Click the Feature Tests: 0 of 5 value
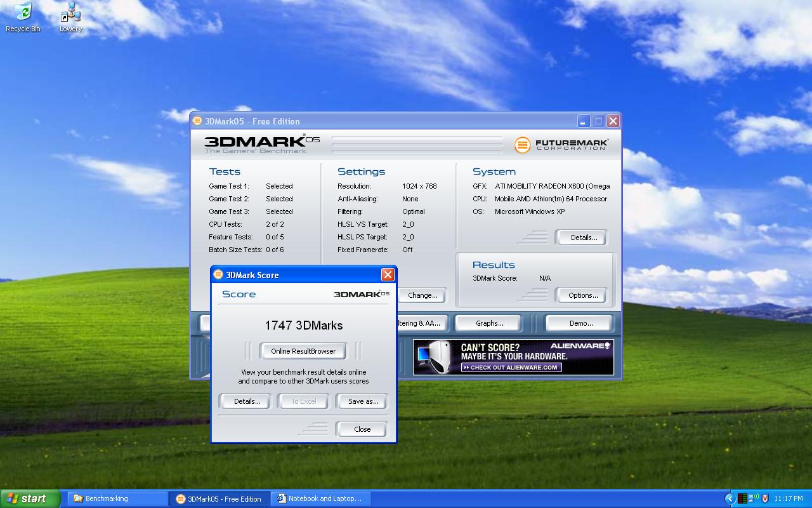The width and height of the screenshot is (812, 508). click(275, 237)
